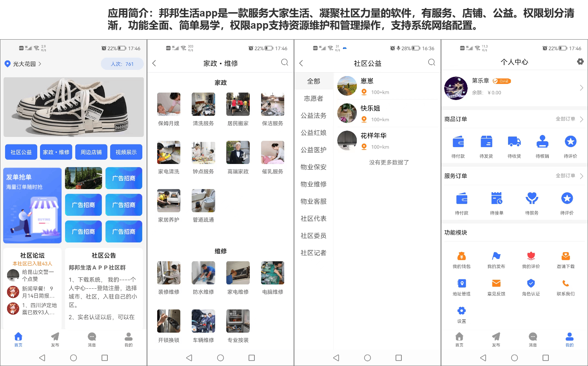
Task: Tap the 视频展示 button
Action: [x=126, y=152]
